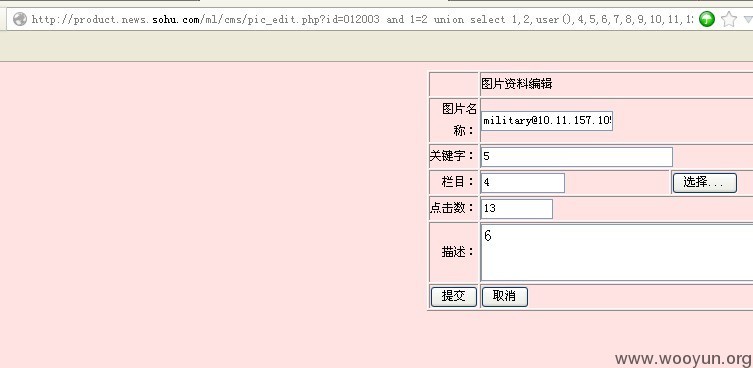This screenshot has width=753, height=368.
Task: Click inside the 描述 text area
Action: [617, 252]
